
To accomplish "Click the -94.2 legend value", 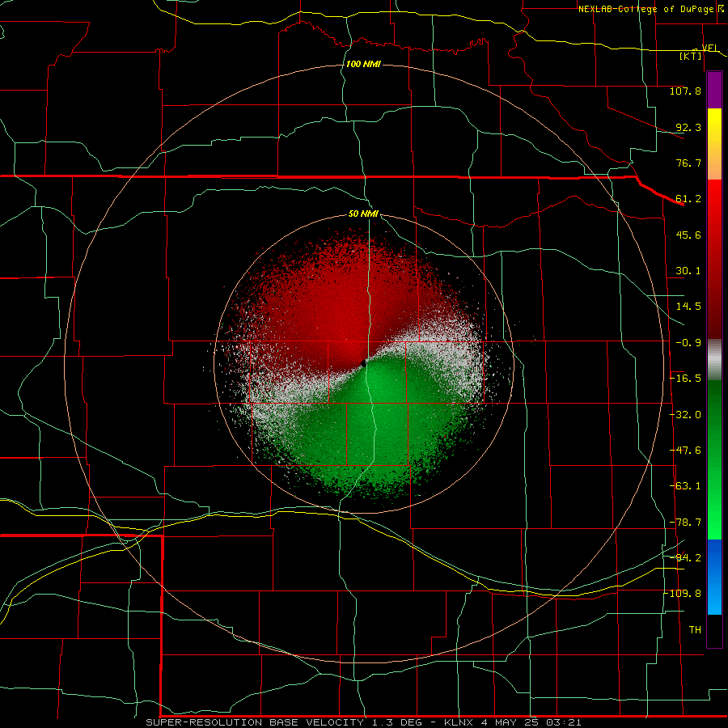I will [x=685, y=557].
